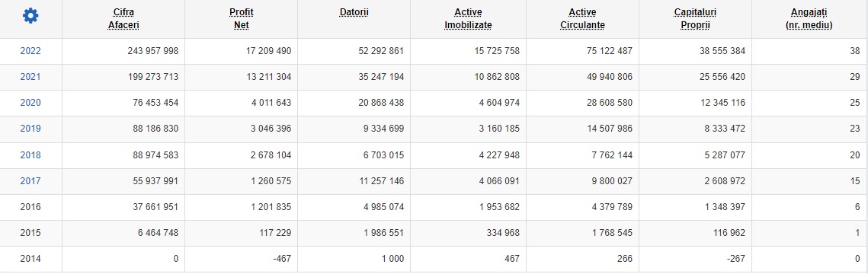Open the blue settings gear icon

point(30,17)
